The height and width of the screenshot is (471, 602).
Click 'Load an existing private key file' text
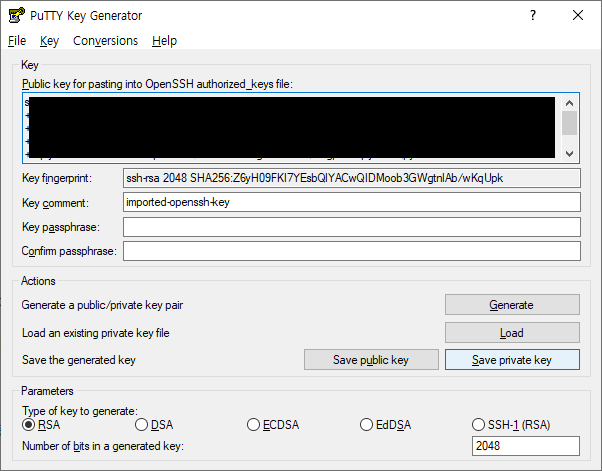(96, 333)
